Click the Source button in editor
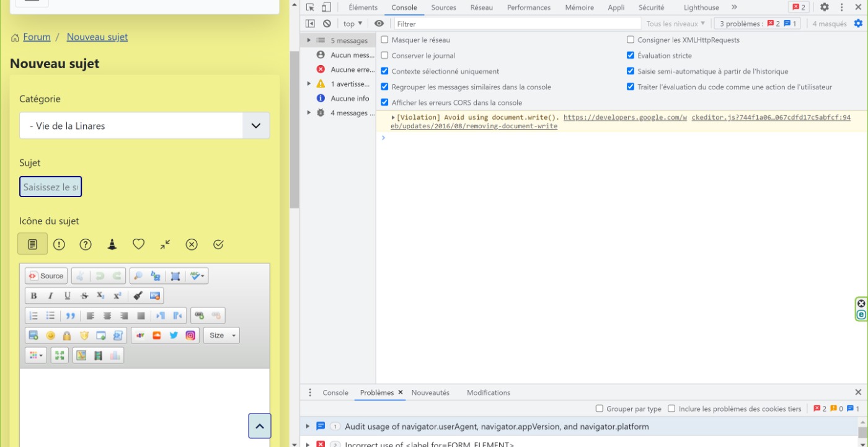The height and width of the screenshot is (447, 868). 46,276
